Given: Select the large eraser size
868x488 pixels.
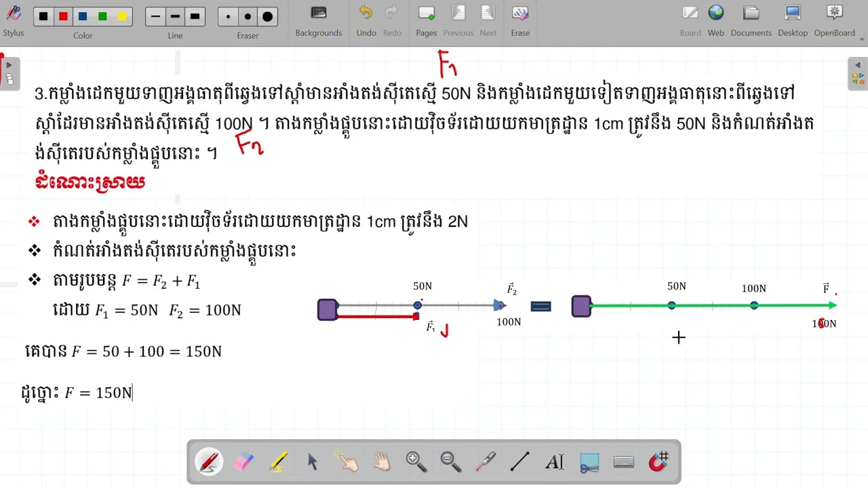Looking at the screenshot, I should click(x=267, y=16).
